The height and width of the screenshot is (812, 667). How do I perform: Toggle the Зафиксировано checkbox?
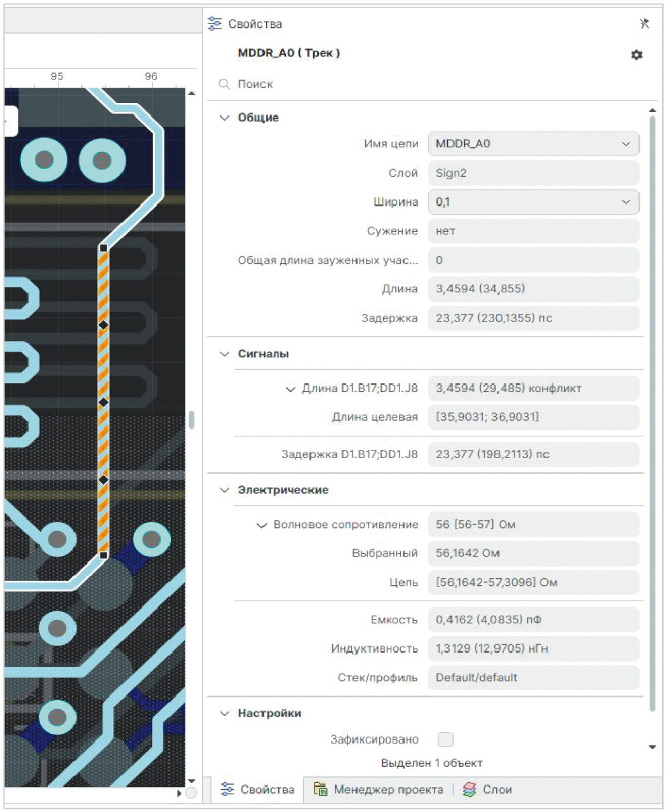pos(445,740)
